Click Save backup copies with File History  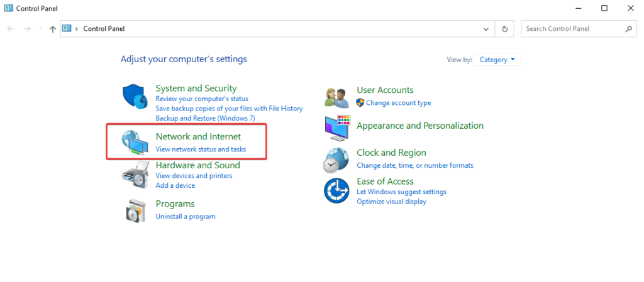click(x=229, y=109)
